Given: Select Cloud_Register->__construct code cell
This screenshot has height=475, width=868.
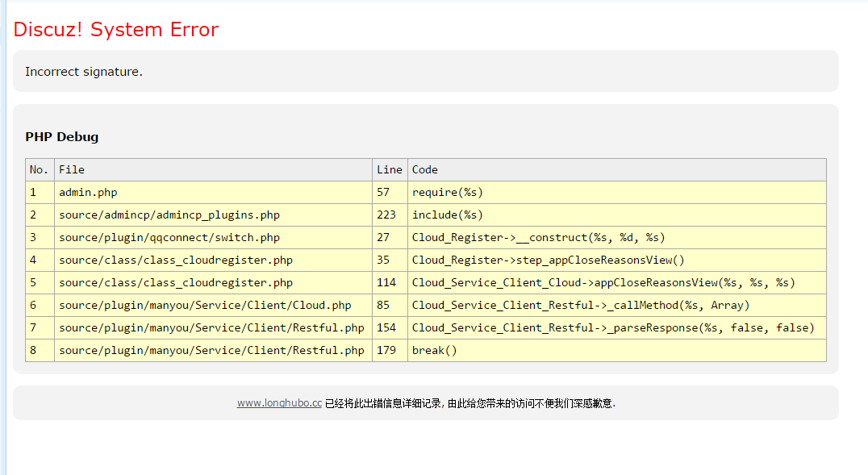Looking at the screenshot, I should tap(616, 237).
